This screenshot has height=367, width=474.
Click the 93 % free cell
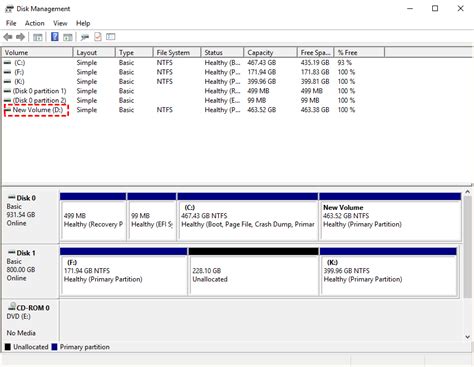coord(345,63)
